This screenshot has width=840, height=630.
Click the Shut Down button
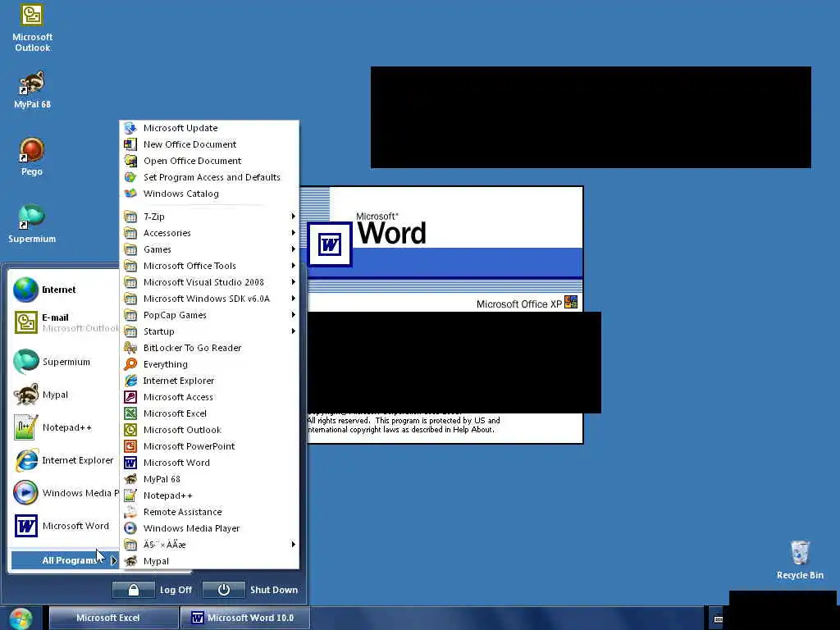251,590
